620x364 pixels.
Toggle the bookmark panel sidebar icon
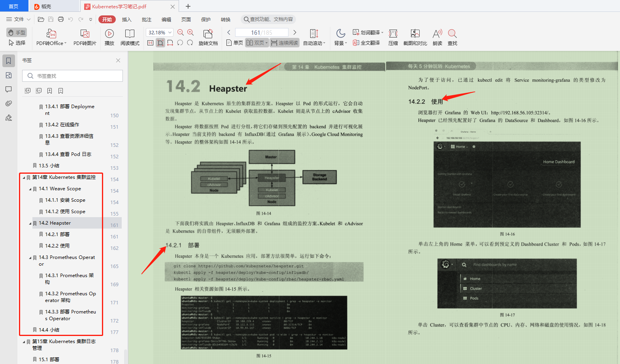9,61
